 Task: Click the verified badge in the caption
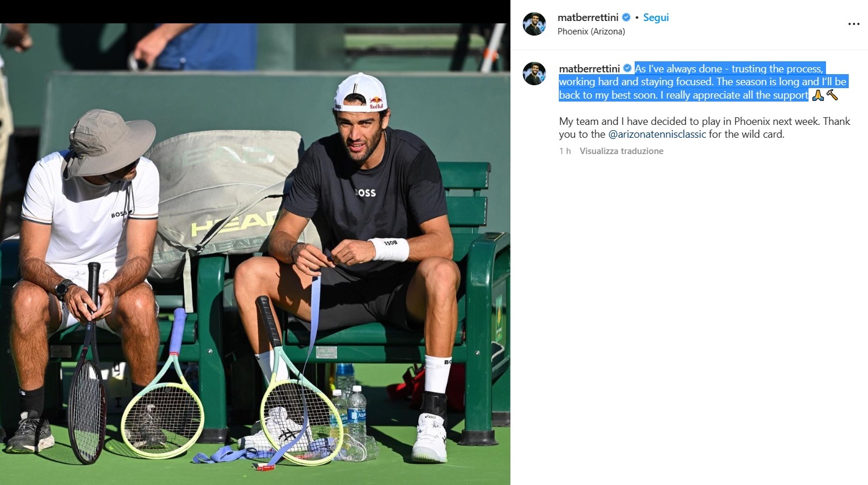point(628,69)
